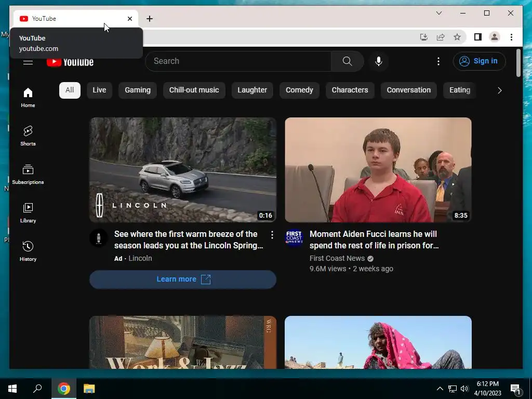Viewport: 532px width, 399px height.
Task: Open the Windows notification center
Action: [x=515, y=389]
